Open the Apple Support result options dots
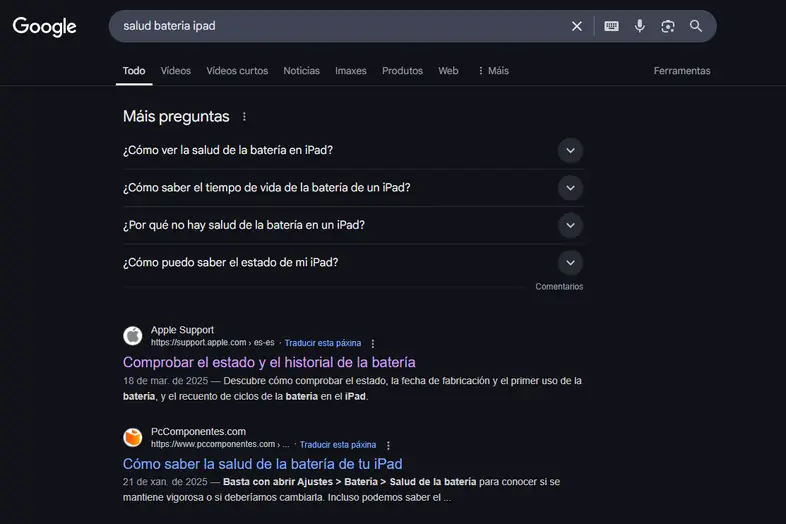This screenshot has height=524, width=786. pyautogui.click(x=372, y=343)
